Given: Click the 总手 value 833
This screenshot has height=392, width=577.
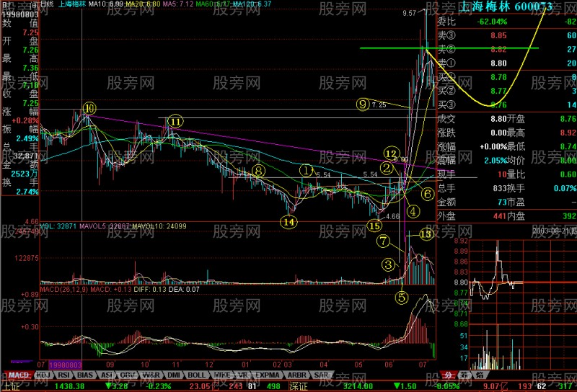Looking at the screenshot, I should [500, 188].
